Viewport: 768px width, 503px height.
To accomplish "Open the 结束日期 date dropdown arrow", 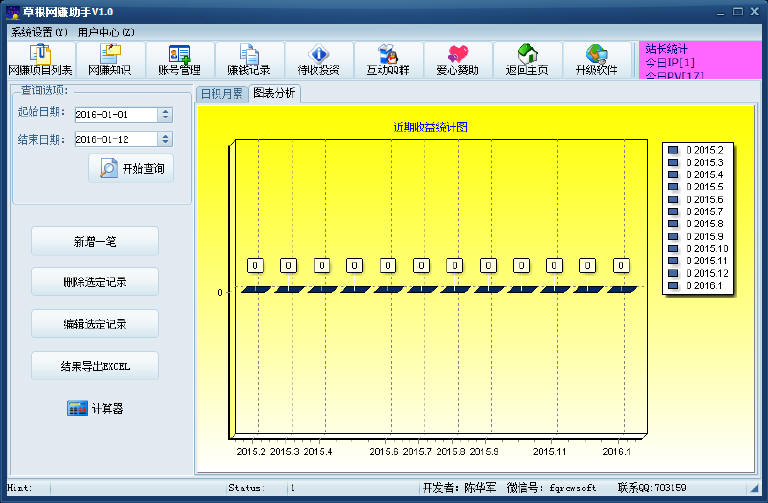I will (x=165, y=140).
